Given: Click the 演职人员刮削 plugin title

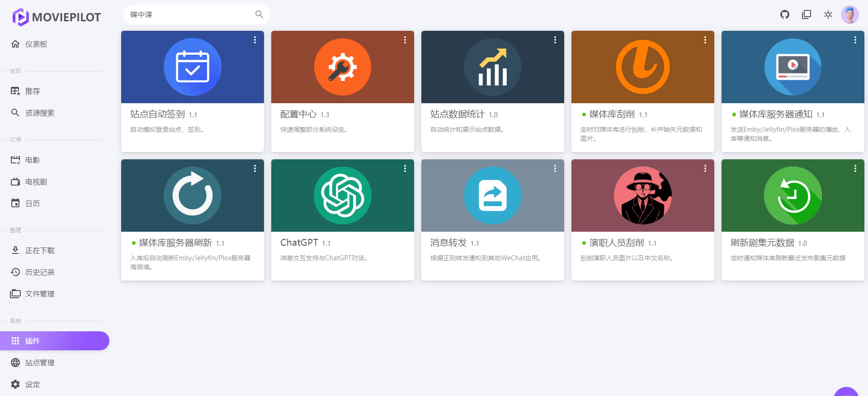Looking at the screenshot, I should [x=616, y=243].
